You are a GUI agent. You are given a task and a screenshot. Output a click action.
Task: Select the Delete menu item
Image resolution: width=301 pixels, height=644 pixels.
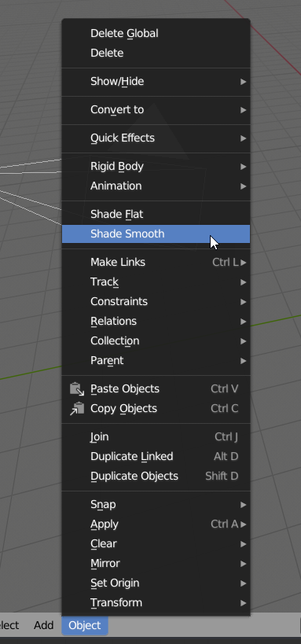click(x=156, y=53)
